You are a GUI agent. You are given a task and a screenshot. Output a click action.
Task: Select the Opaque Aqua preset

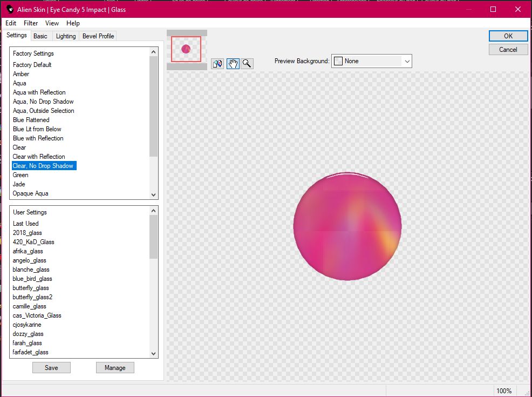(x=31, y=193)
